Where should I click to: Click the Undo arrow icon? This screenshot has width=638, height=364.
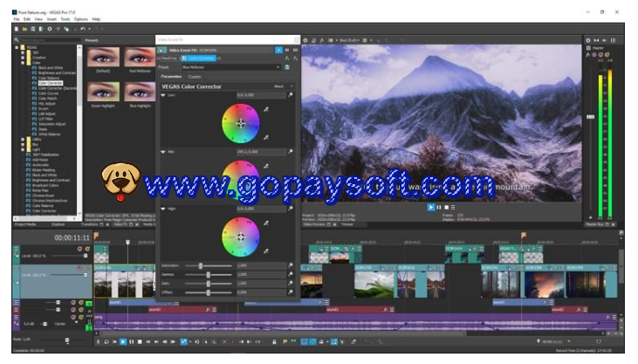83,29
